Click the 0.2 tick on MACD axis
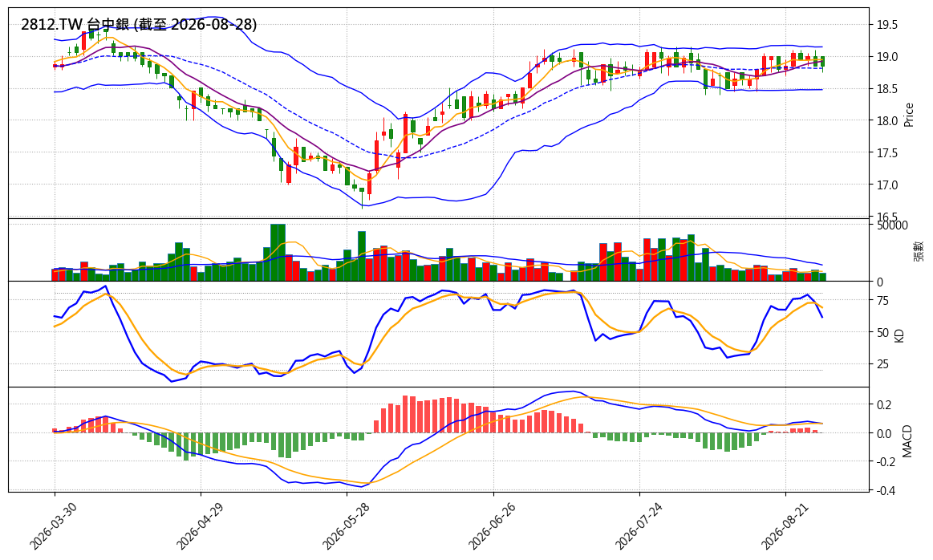Screen dimensions: 933x560 (883, 405)
